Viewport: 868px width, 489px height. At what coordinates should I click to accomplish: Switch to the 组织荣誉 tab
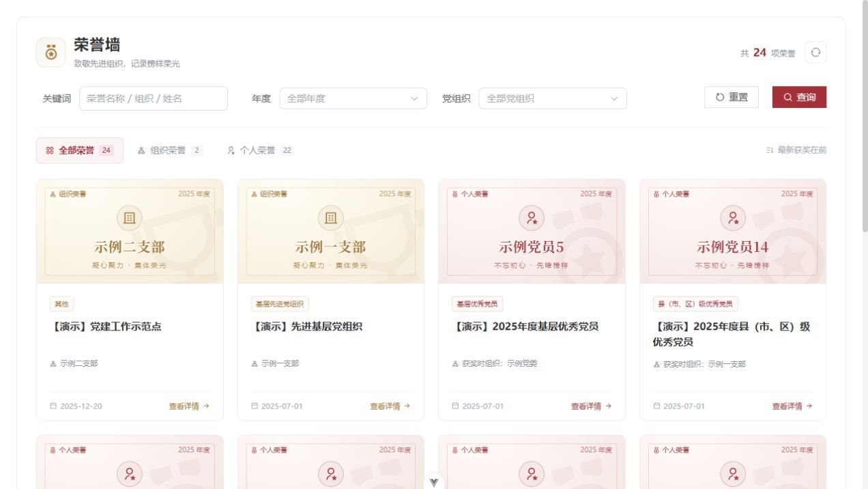pos(170,150)
